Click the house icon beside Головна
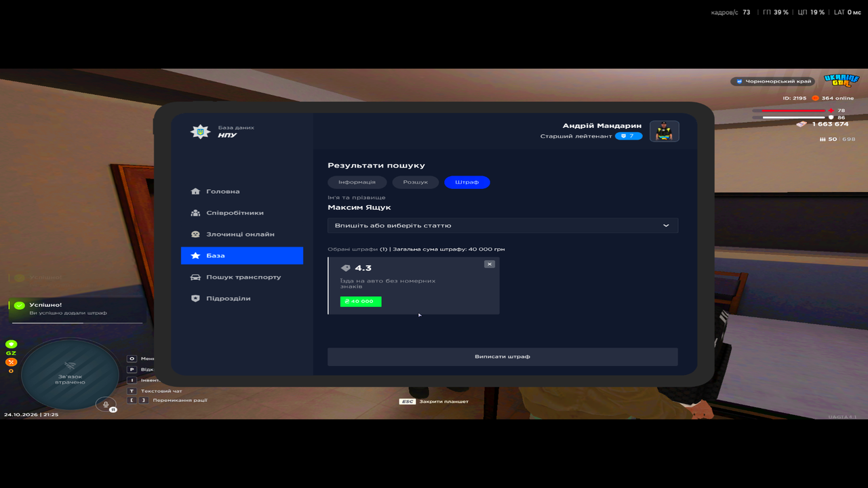The width and height of the screenshot is (868, 488). click(x=195, y=191)
